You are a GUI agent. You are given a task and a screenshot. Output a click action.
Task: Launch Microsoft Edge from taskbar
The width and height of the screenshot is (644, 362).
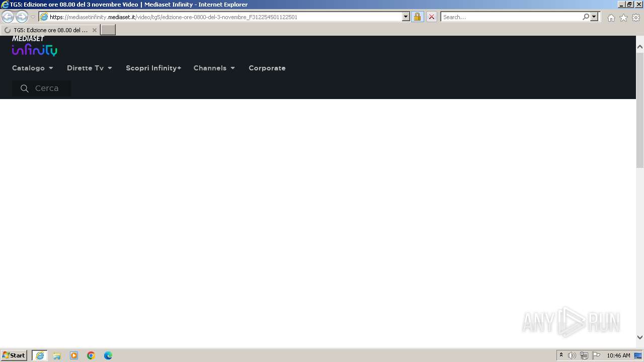[108, 355]
